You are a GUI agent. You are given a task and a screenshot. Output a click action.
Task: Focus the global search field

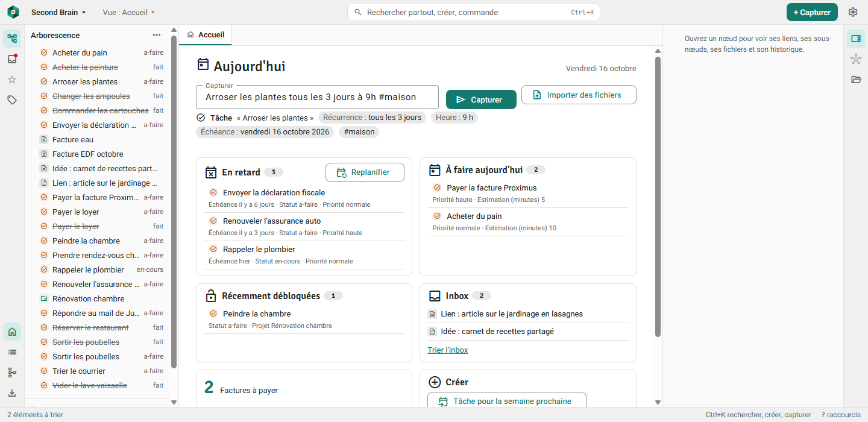474,12
